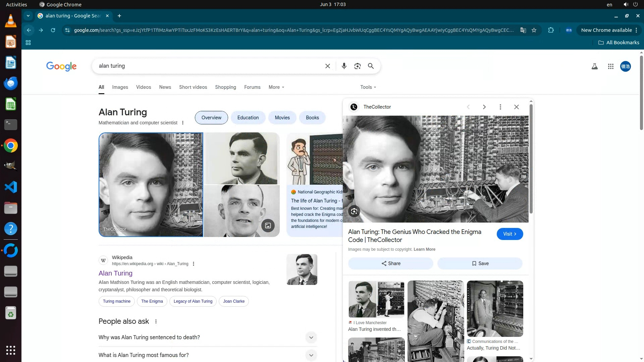Click the Visit button for TheCollector
This screenshot has width=644, height=362.
coord(509,234)
